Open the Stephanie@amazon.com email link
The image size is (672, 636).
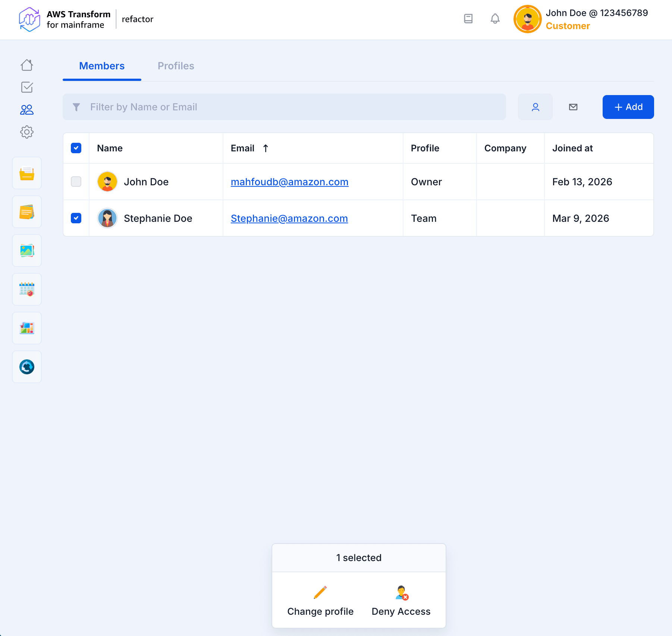pos(289,218)
